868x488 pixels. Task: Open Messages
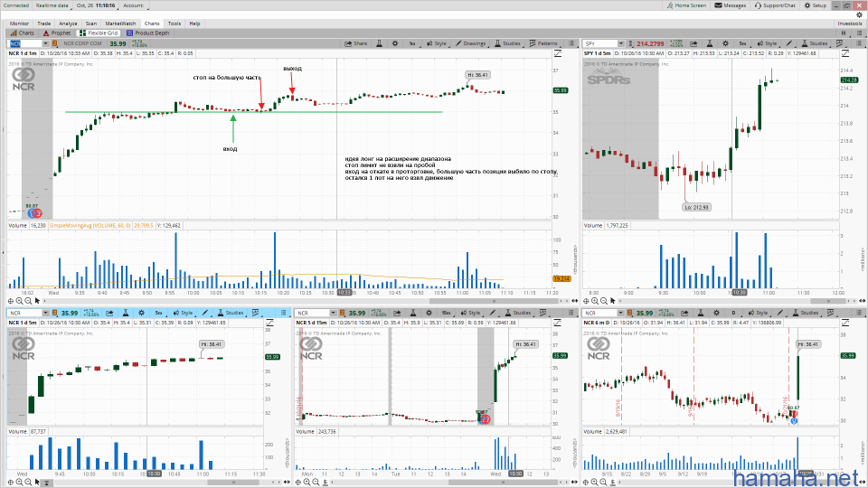[731, 5]
